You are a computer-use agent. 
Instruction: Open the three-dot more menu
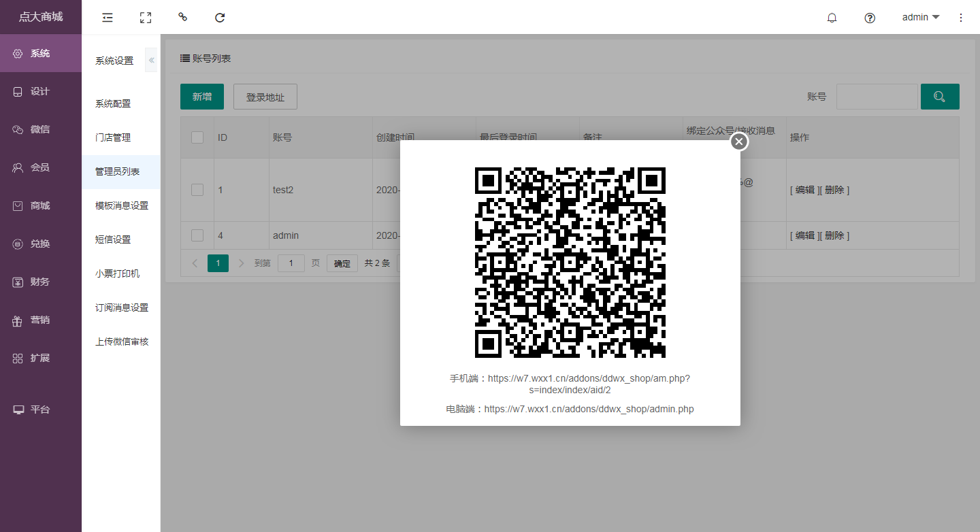pos(961,18)
